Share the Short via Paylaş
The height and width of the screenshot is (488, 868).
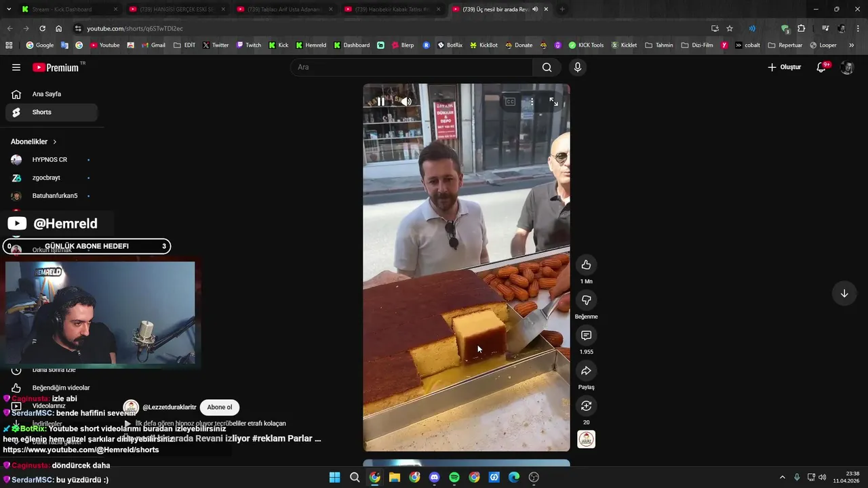tap(587, 370)
